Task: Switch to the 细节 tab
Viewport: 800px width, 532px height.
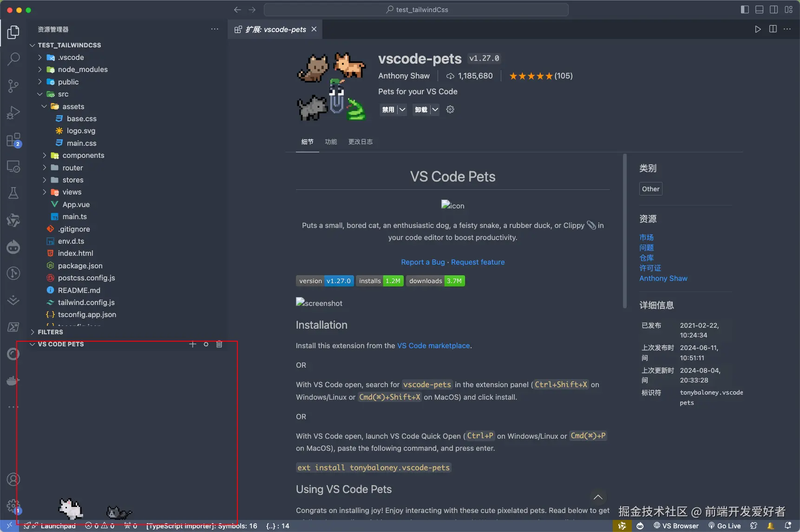Action: click(308, 142)
